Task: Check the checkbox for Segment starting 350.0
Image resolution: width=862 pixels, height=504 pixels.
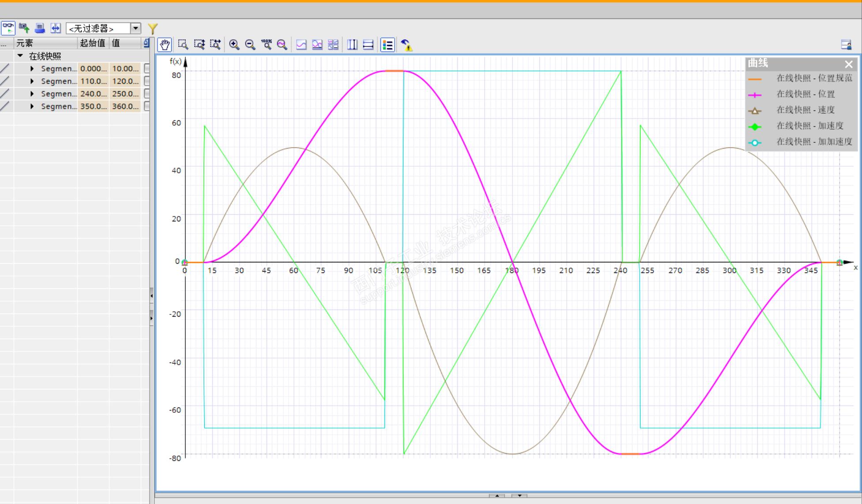Action: [147, 106]
